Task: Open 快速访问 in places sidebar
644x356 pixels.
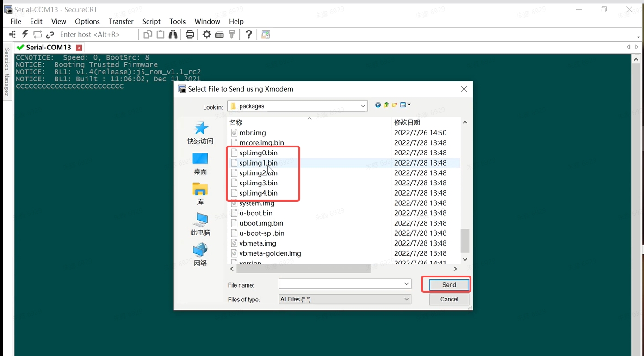Action: click(x=200, y=133)
